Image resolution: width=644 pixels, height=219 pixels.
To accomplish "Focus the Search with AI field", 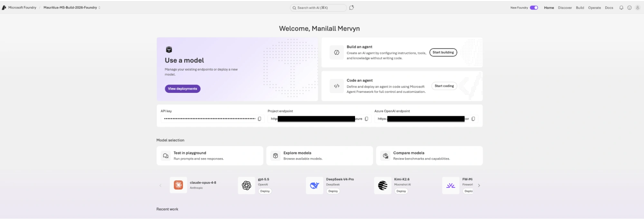I will [318, 8].
